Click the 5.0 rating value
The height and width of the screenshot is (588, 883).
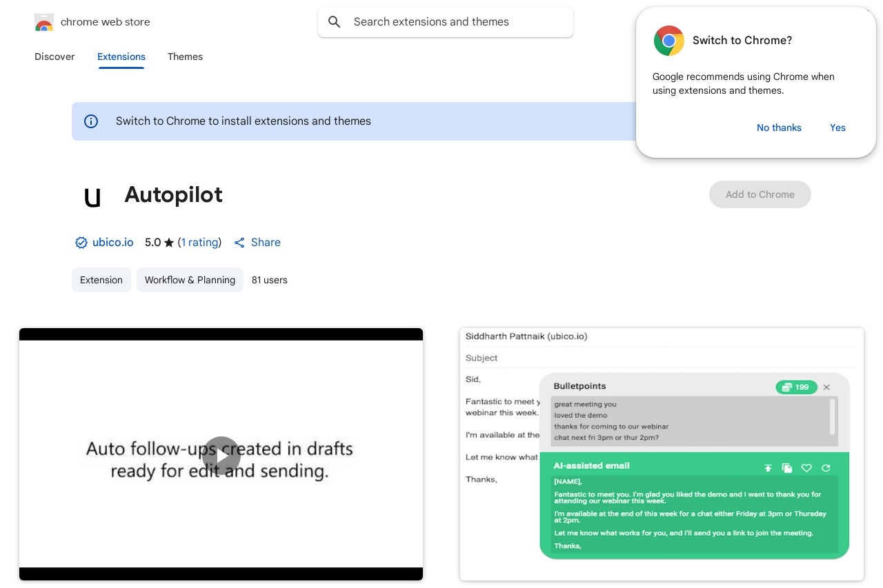152,243
